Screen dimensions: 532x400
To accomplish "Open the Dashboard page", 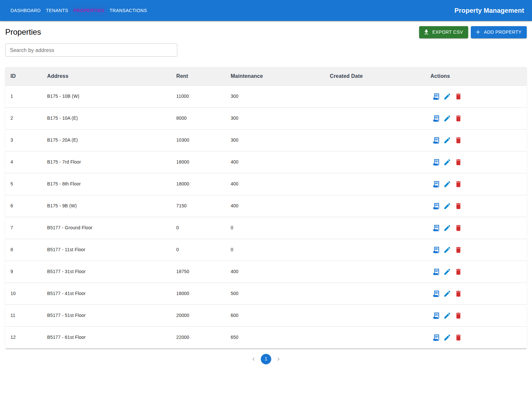I will [x=26, y=10].
